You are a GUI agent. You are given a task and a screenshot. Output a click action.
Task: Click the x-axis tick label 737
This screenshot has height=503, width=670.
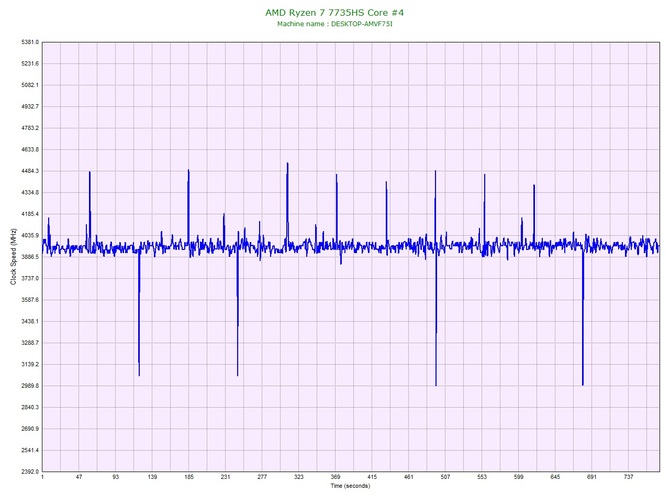tap(629, 477)
